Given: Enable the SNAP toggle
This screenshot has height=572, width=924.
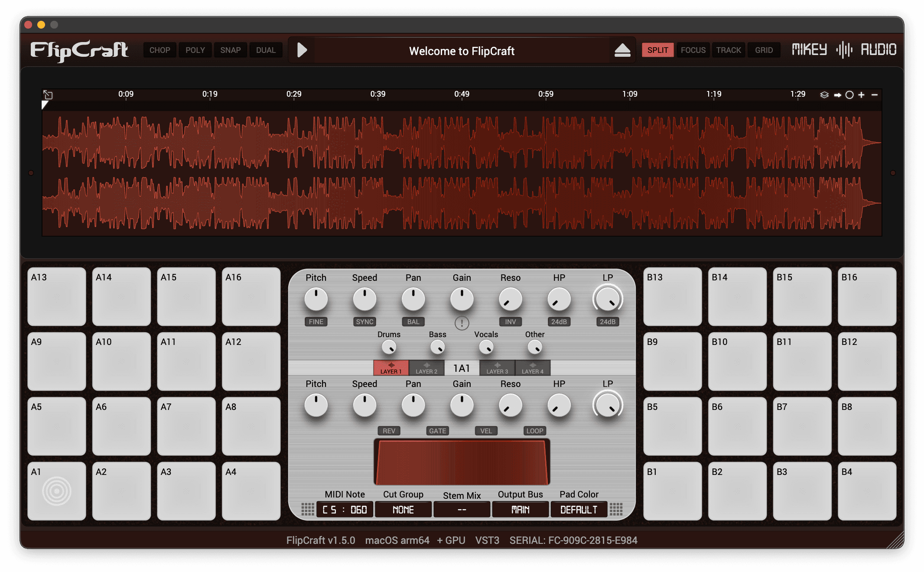Looking at the screenshot, I should [x=230, y=50].
